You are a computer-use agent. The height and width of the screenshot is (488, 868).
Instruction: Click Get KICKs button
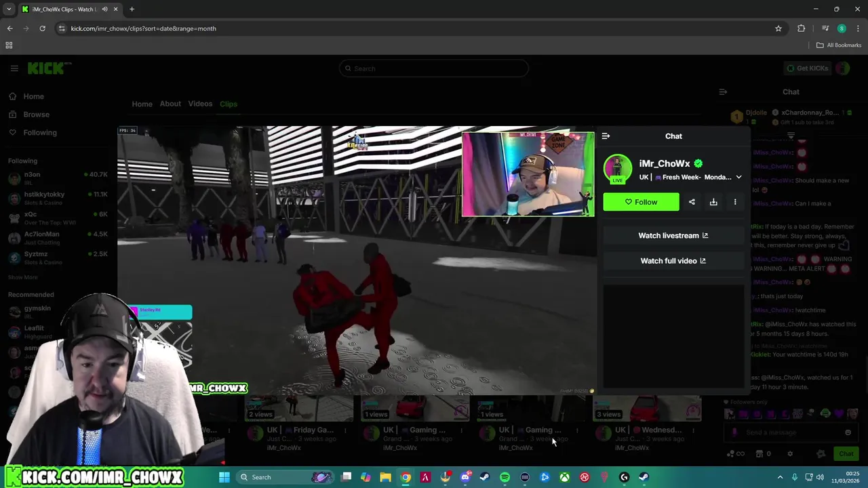pos(807,68)
